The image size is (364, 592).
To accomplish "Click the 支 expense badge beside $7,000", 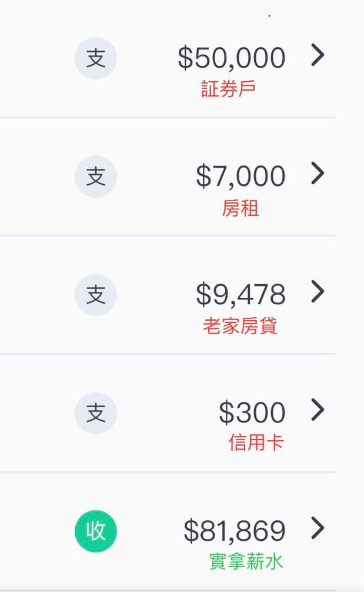I will pyautogui.click(x=96, y=177).
